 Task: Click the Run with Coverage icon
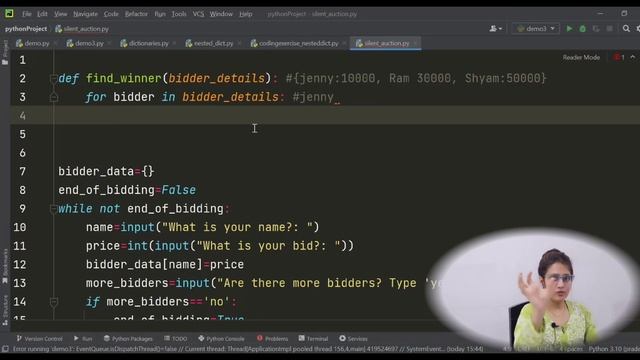[x=596, y=29]
